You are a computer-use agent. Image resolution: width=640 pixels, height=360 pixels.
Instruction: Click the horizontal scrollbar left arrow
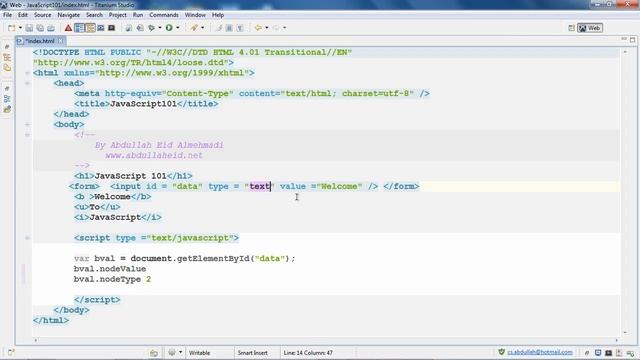[x=36, y=340]
